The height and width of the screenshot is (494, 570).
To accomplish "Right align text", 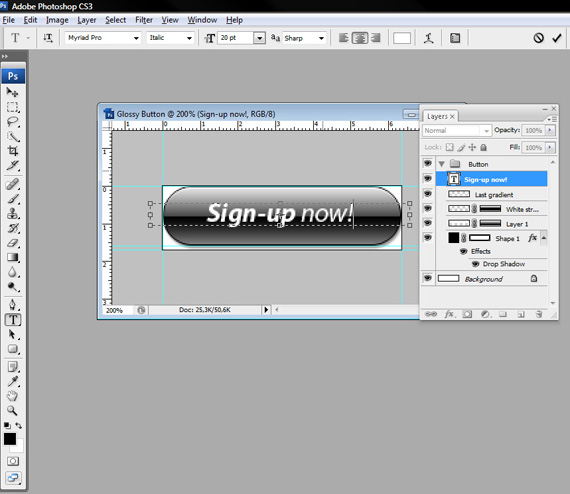I will 376,38.
